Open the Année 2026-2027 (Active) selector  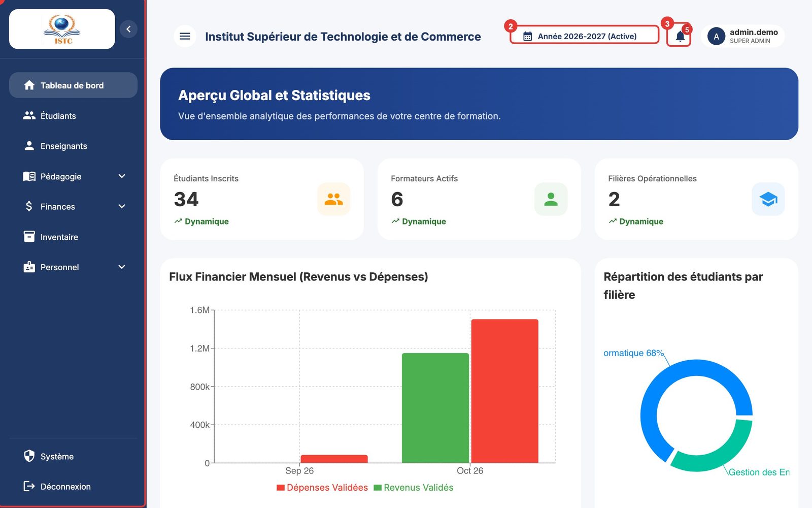click(585, 36)
